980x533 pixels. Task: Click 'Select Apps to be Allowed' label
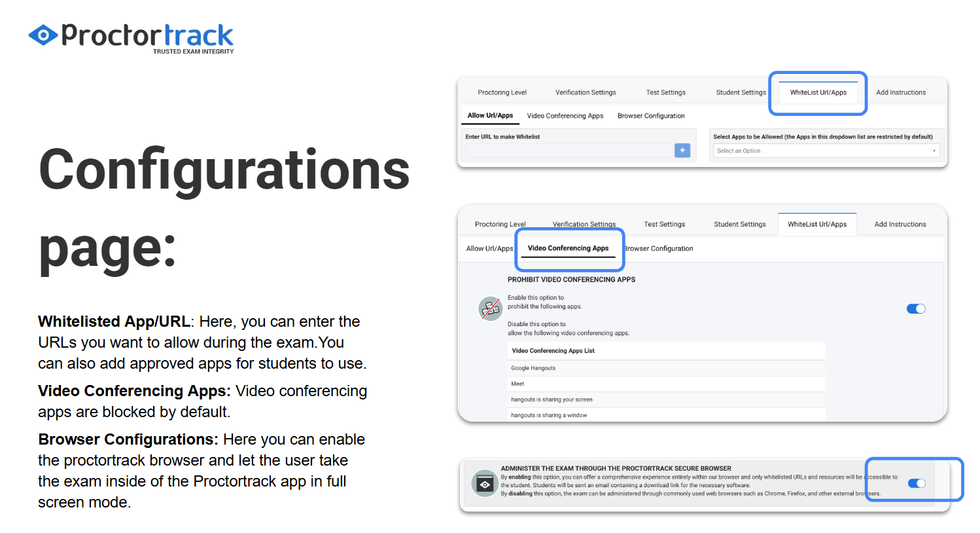822,137
